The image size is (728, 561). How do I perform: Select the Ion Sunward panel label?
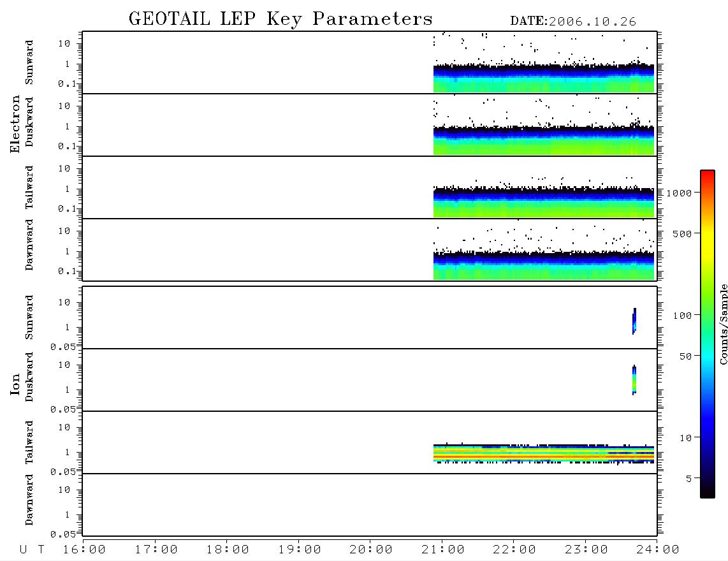pyautogui.click(x=29, y=317)
